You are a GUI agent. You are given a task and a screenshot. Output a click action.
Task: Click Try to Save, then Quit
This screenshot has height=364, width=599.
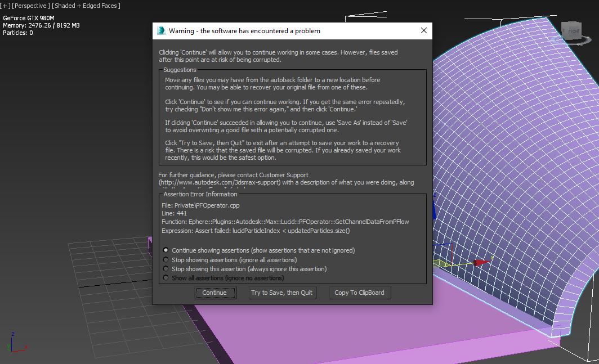tap(281, 293)
